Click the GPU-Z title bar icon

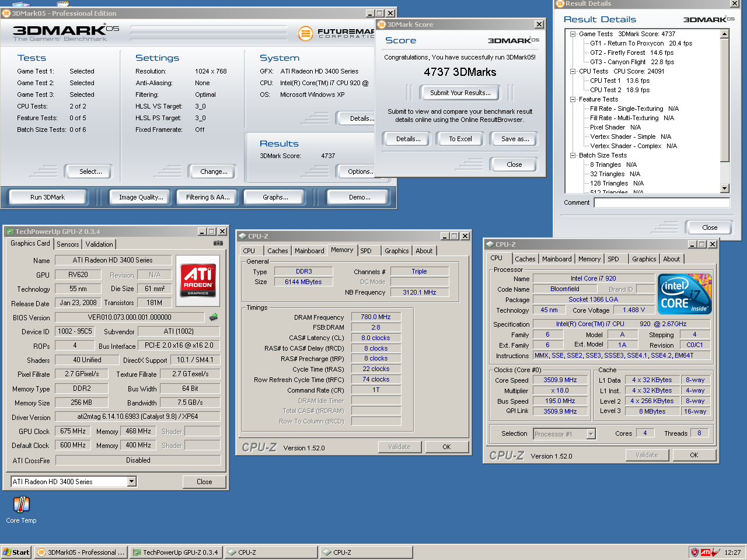pos(10,232)
